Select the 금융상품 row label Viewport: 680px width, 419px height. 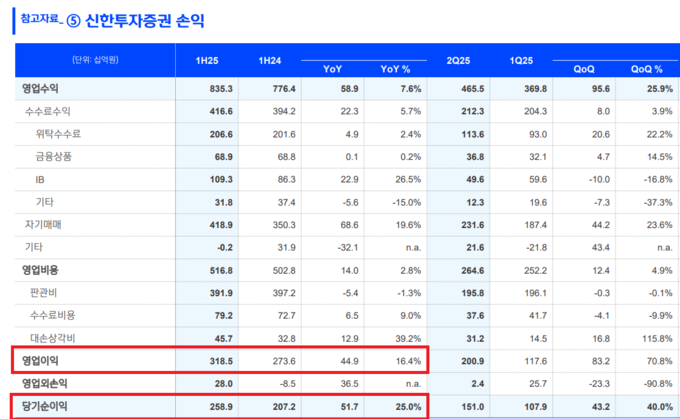pos(54,157)
